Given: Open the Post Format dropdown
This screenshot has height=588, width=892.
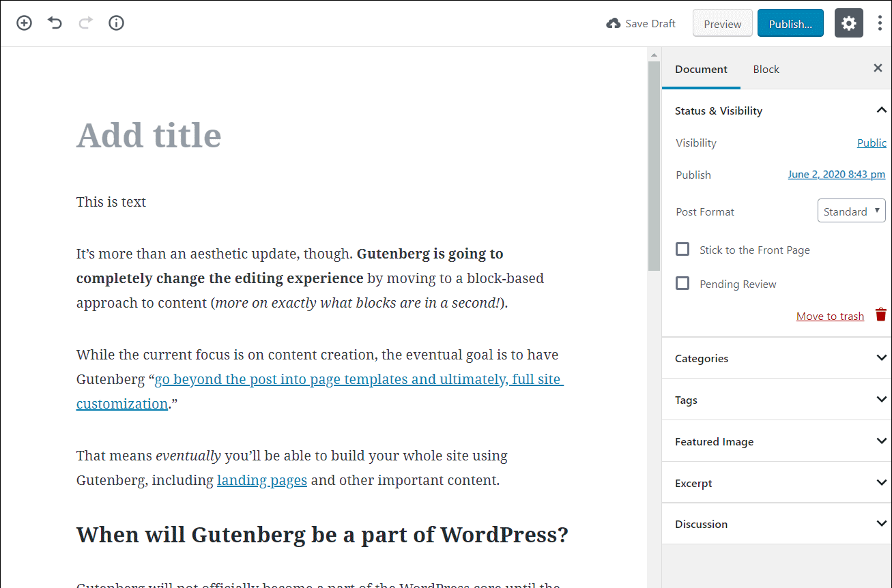Looking at the screenshot, I should [x=851, y=211].
